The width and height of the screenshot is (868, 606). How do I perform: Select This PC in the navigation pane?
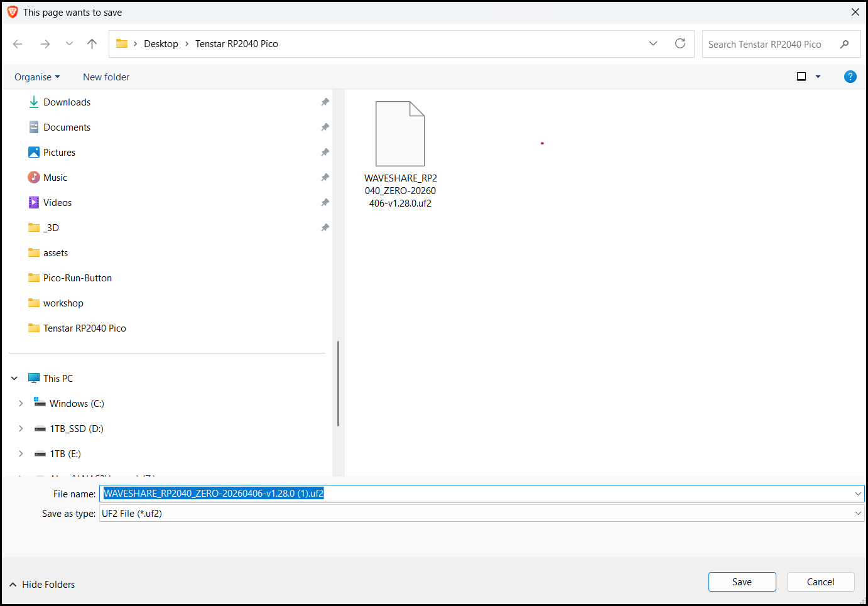[58, 379]
